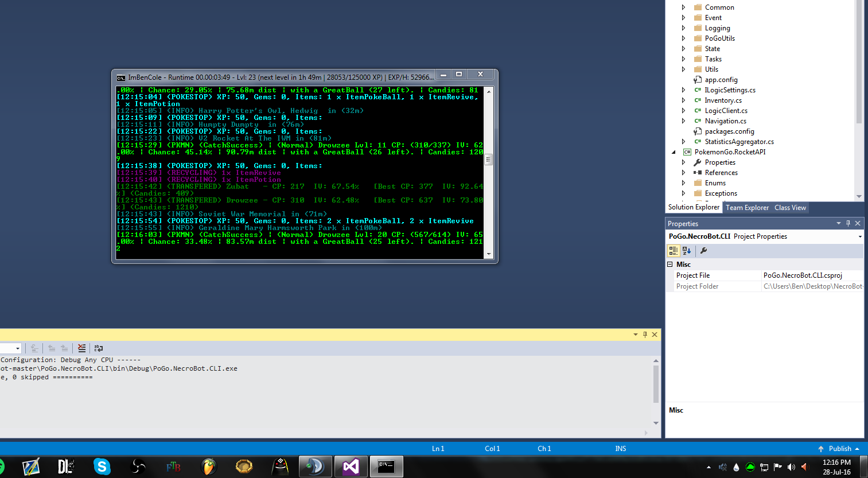Switch to Solution Explorer tab
The height and width of the screenshot is (478, 868).
click(x=694, y=207)
